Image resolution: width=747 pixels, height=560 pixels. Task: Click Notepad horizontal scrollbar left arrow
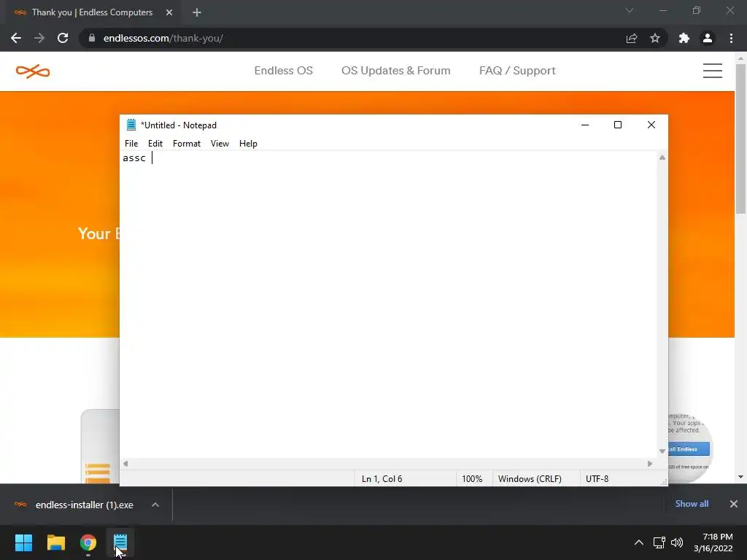pos(125,464)
